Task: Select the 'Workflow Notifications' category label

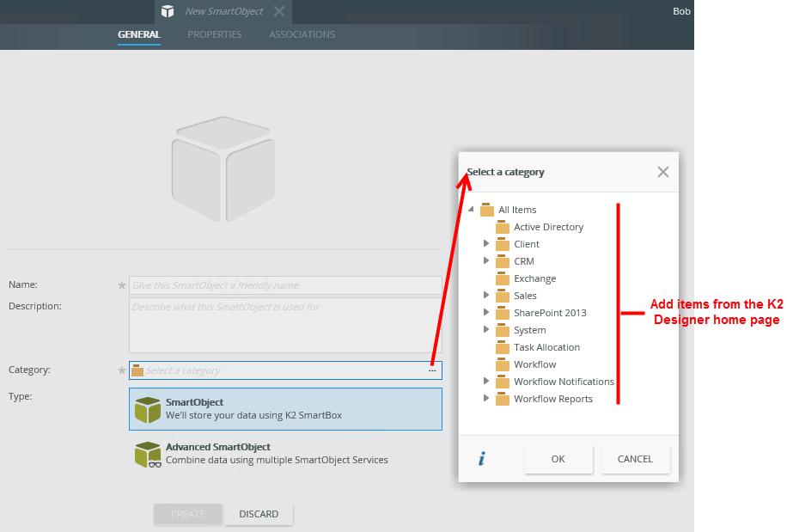Action: pos(564,382)
